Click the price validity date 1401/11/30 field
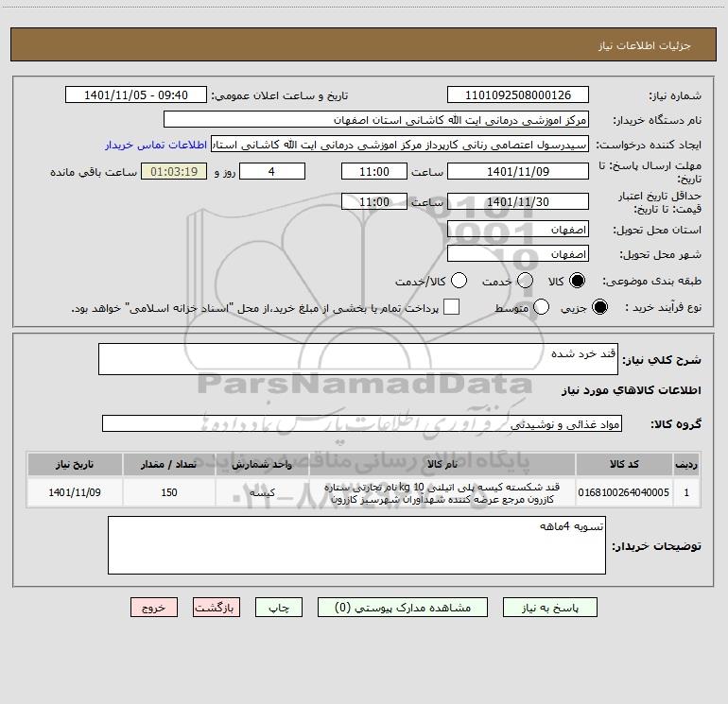728x704 pixels. pos(518,201)
